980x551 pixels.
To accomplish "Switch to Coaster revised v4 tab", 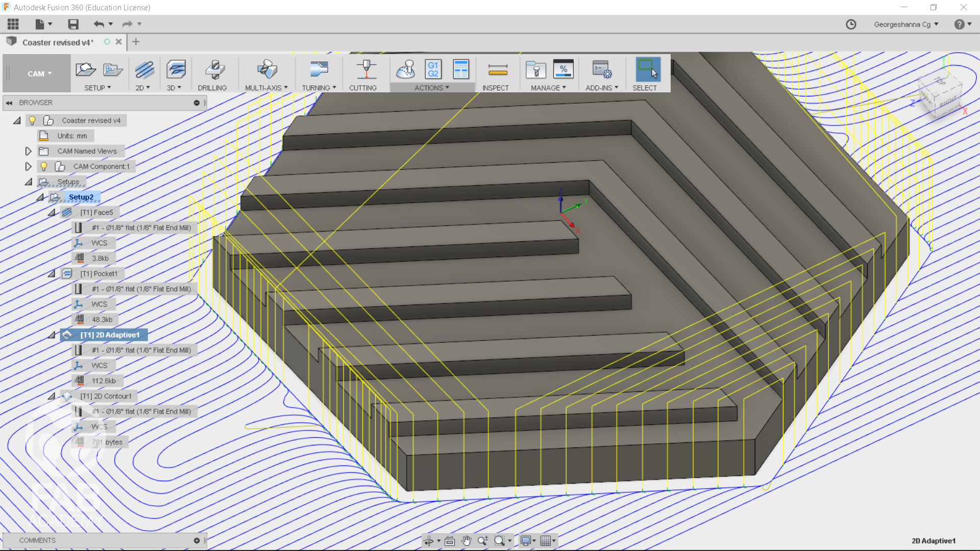I will tap(57, 42).
